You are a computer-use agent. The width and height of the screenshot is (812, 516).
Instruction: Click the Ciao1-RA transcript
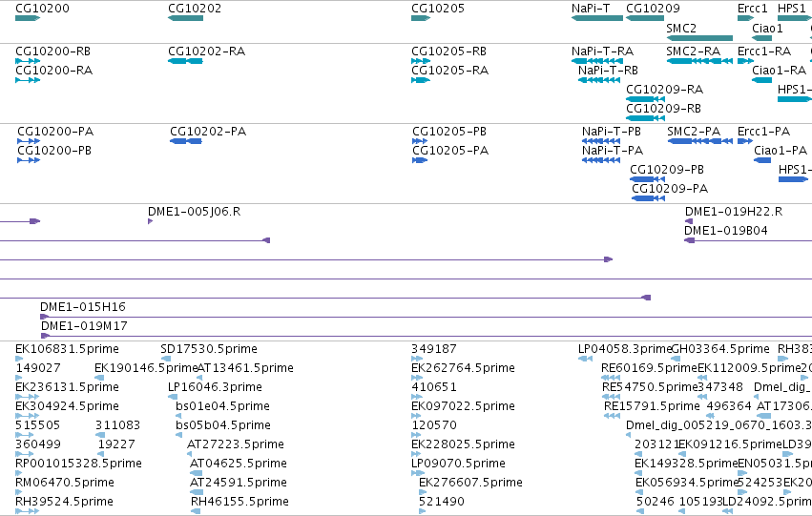[761, 80]
